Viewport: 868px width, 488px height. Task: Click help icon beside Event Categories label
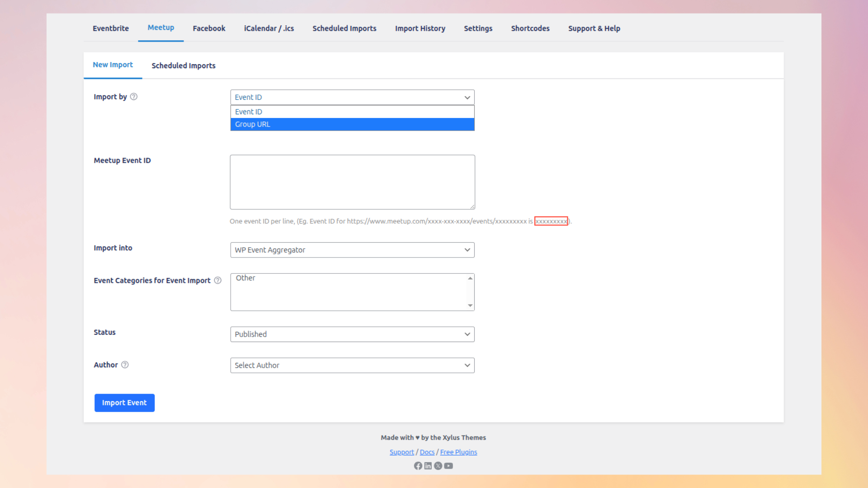point(218,281)
